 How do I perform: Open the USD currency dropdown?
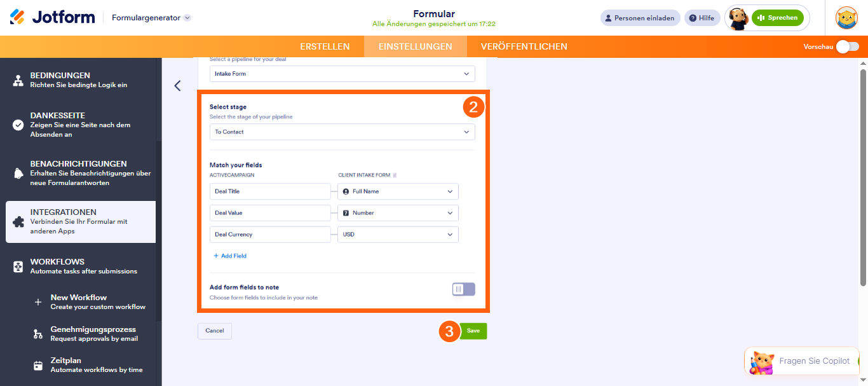[x=398, y=235]
